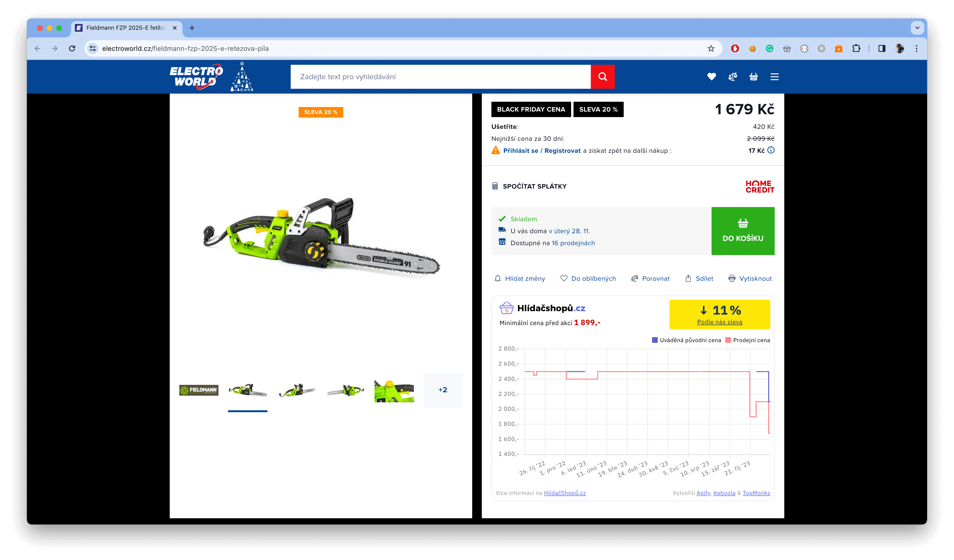Add product to favorites via Do oblíbených

[593, 278]
